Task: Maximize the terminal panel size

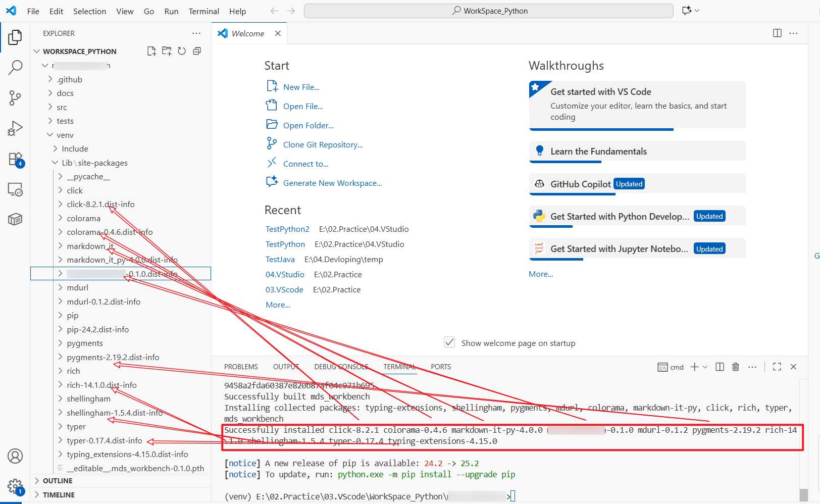Action: (x=777, y=367)
